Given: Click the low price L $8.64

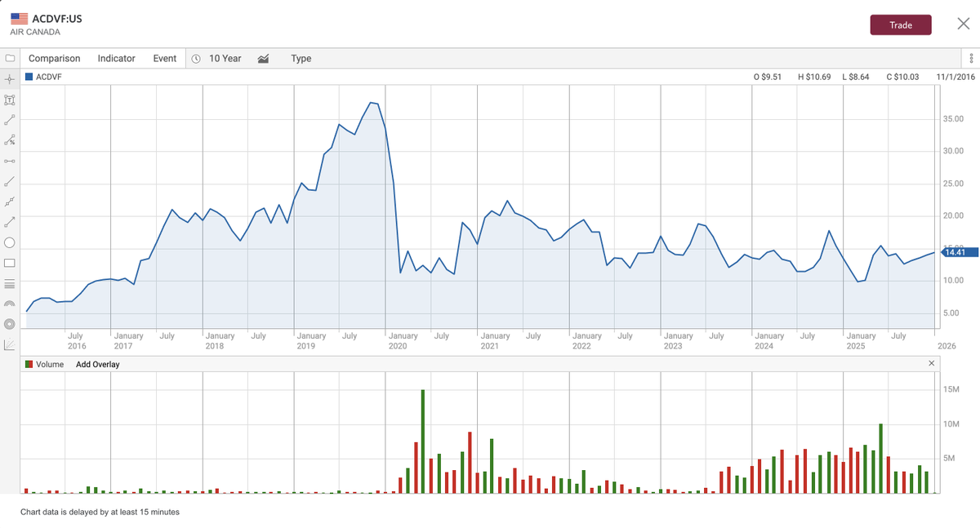Looking at the screenshot, I should point(856,77).
